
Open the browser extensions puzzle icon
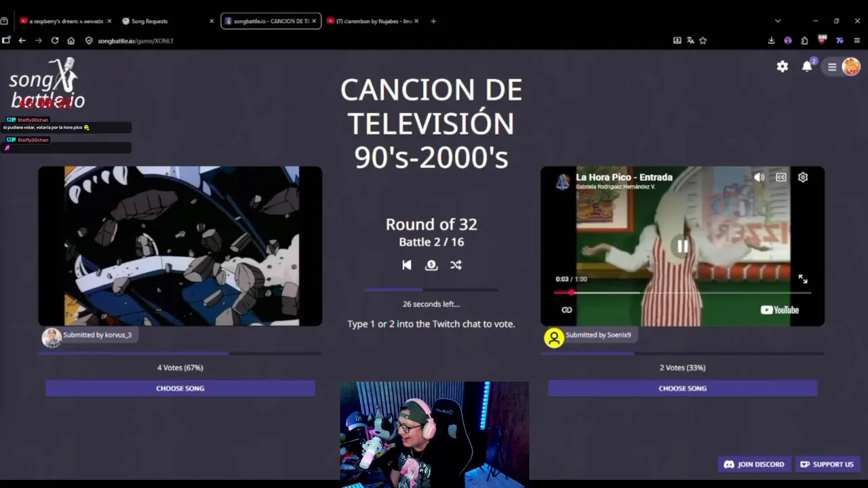[x=804, y=41]
